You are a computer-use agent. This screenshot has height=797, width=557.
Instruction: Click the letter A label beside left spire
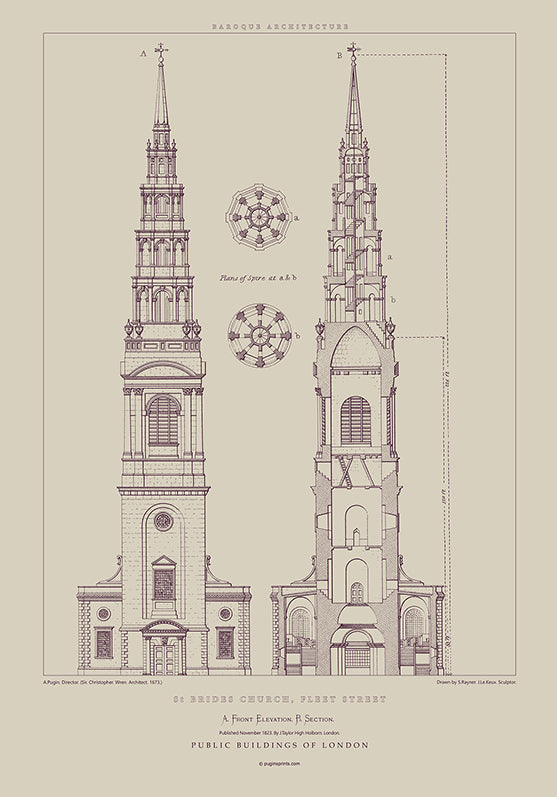[x=143, y=53]
